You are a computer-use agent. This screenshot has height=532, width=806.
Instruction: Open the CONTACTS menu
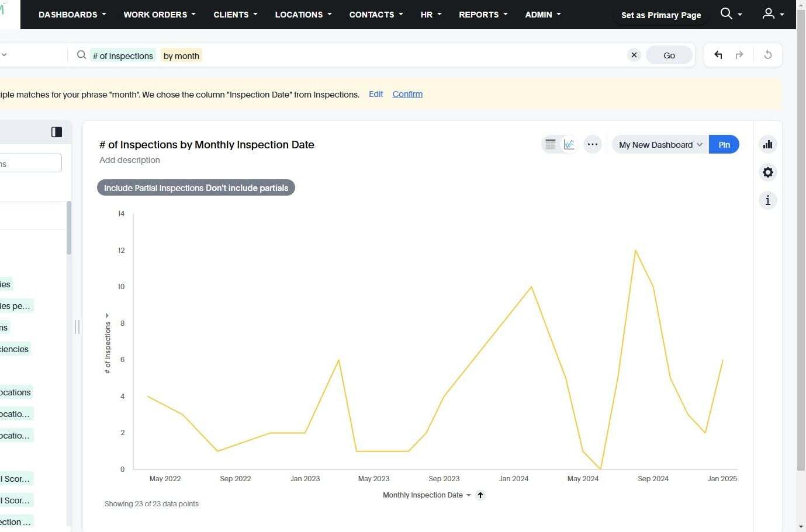pos(376,15)
